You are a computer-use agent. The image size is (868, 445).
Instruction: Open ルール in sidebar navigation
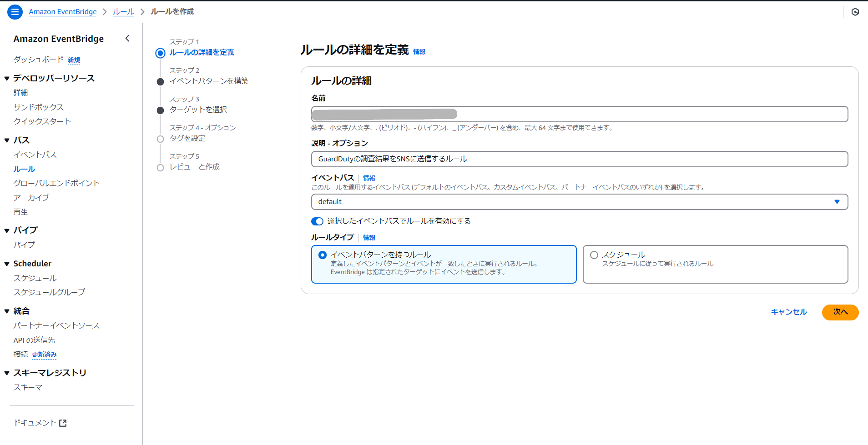[24, 169]
